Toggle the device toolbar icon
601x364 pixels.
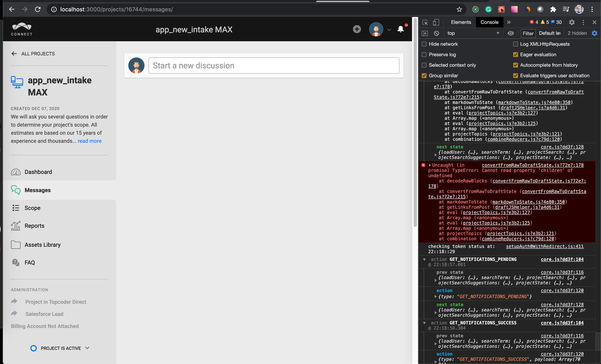click(x=436, y=22)
